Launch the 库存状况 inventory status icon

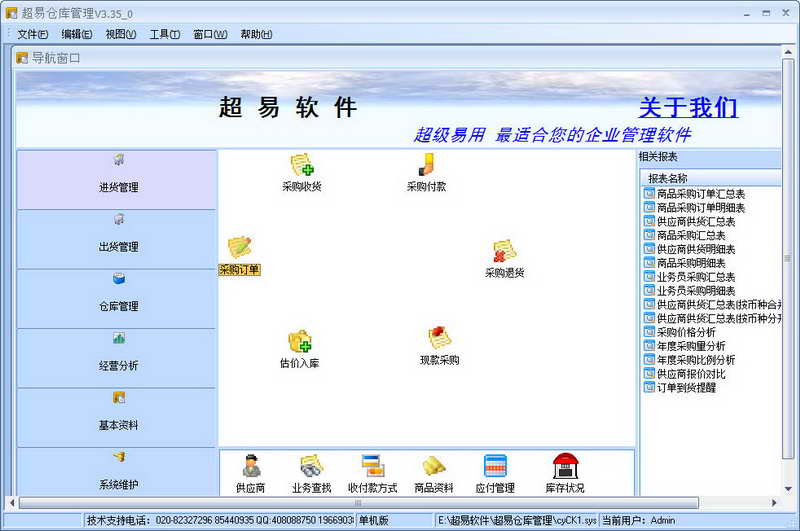[x=566, y=467]
